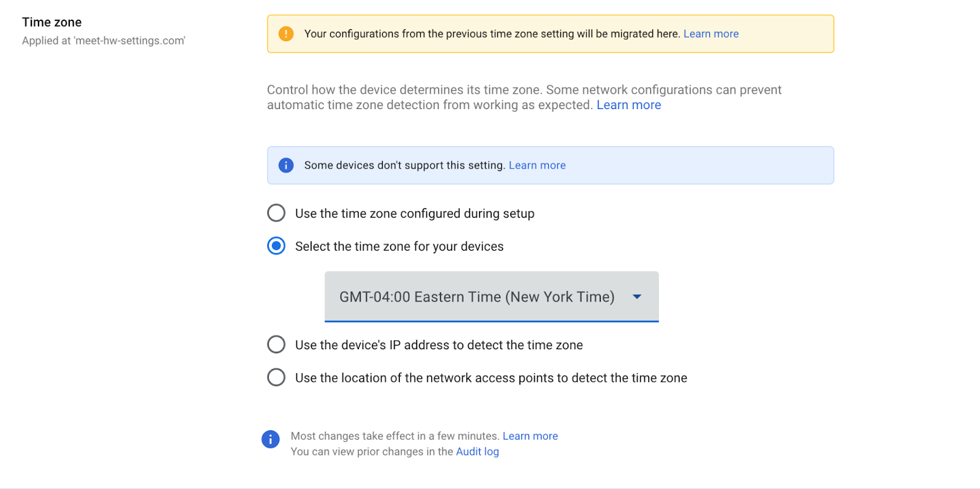Open the GMT-04:00 Eastern Time combo box
Image resolution: width=980 pixels, height=489 pixels.
coord(477,297)
